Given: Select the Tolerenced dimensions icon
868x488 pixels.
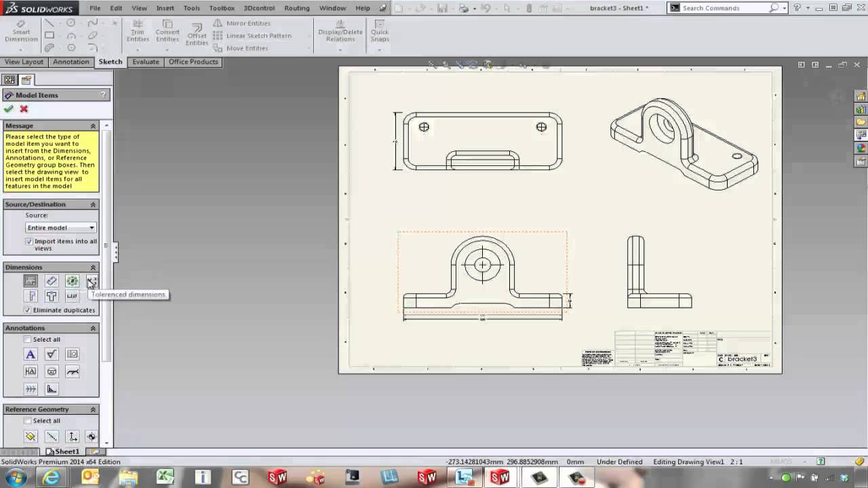Looking at the screenshot, I should (92, 281).
